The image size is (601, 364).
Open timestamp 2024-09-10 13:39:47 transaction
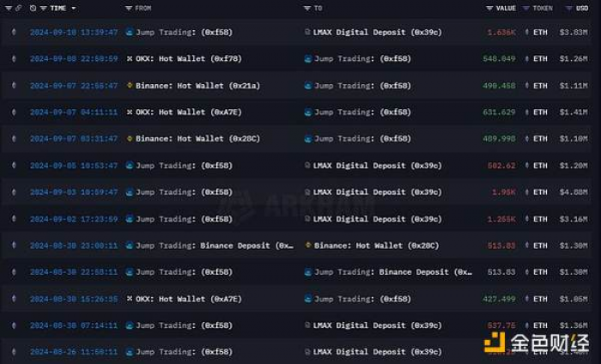pos(74,32)
